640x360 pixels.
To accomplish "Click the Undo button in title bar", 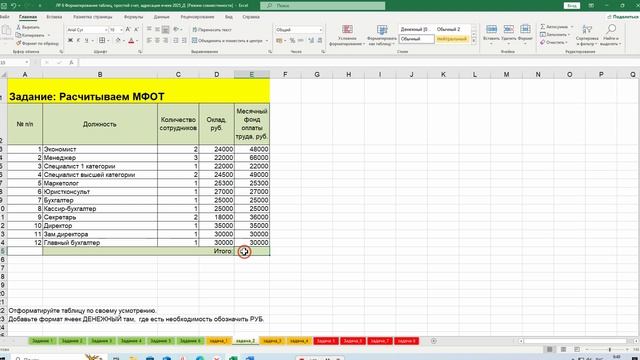I will pos(13,6).
